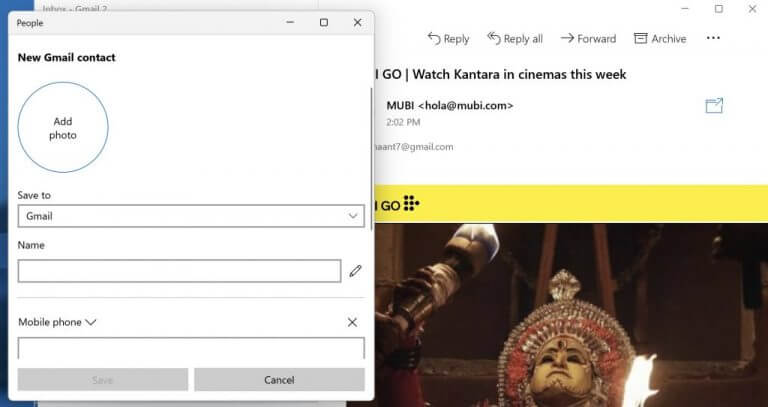Screen dimensions: 768x407
Task: Open message in a new window icon
Action: tap(714, 106)
